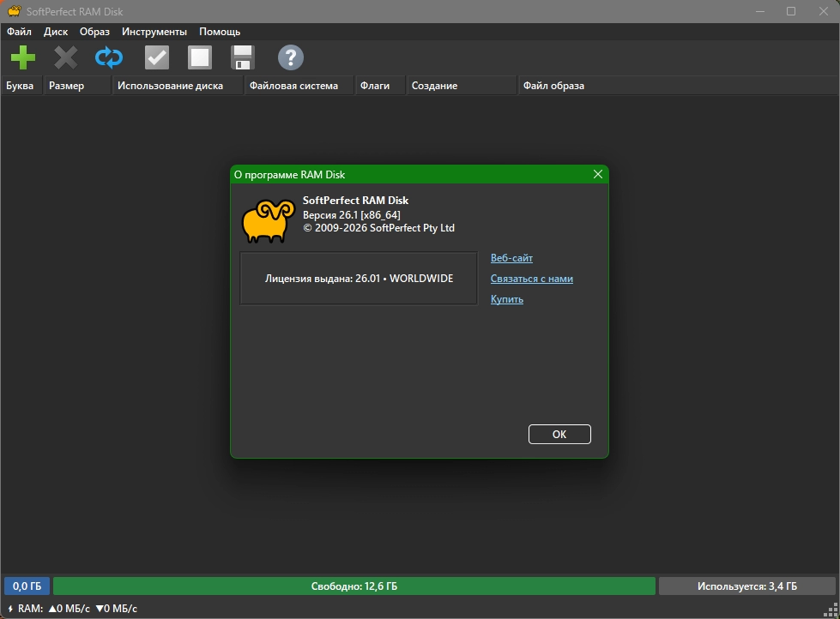840x619 pixels.
Task: Click the yellow ram logo in About dialog
Action: click(268, 221)
